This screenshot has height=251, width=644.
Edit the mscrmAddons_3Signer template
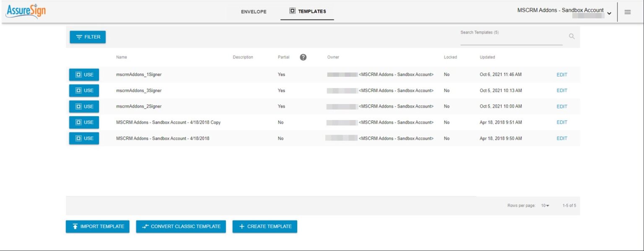pyautogui.click(x=562, y=90)
